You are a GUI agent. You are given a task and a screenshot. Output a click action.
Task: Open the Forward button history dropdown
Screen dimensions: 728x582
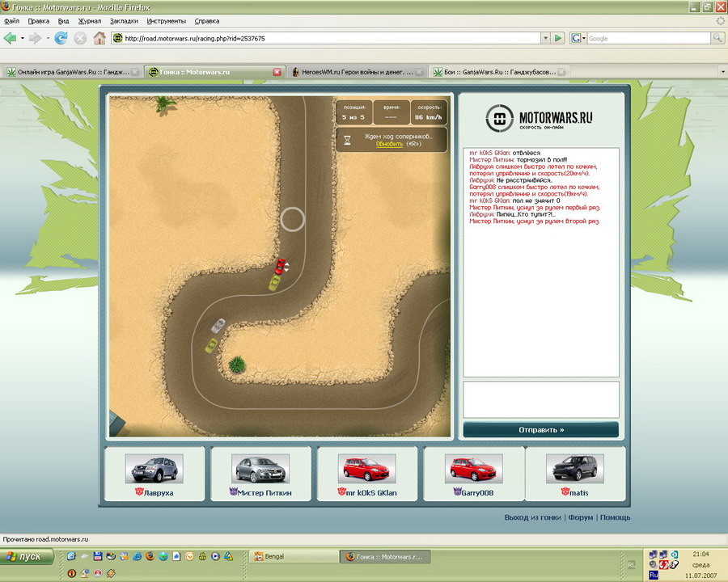point(48,38)
